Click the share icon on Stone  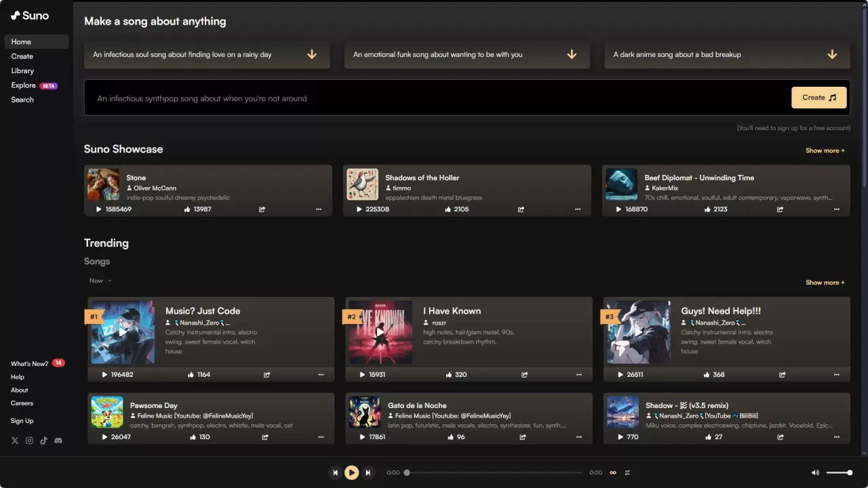(262, 209)
